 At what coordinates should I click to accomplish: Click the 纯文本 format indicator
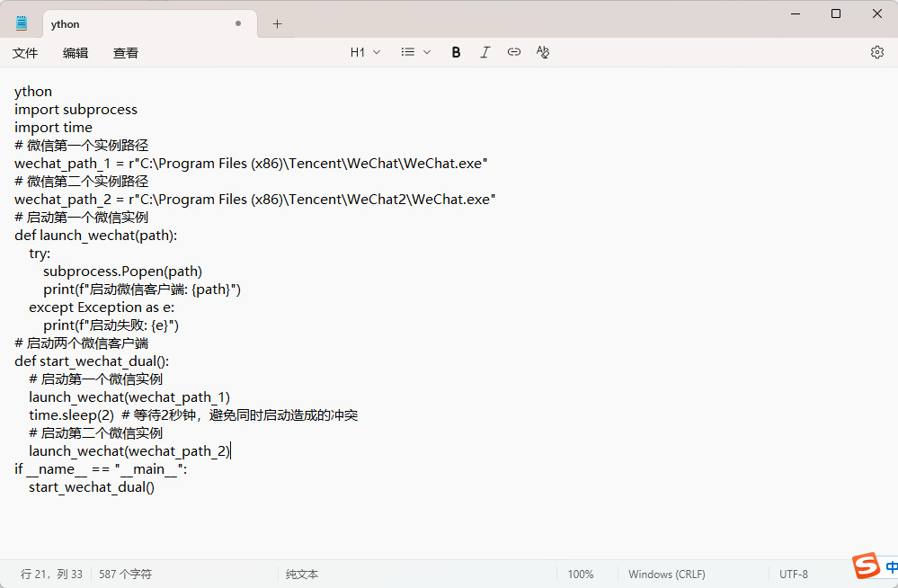click(x=302, y=574)
